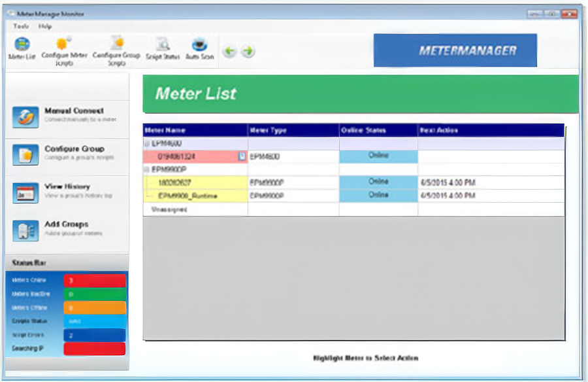Collapse the EPM9900P group in the meter list
Viewport: 588px width, 382px height.
click(x=147, y=170)
